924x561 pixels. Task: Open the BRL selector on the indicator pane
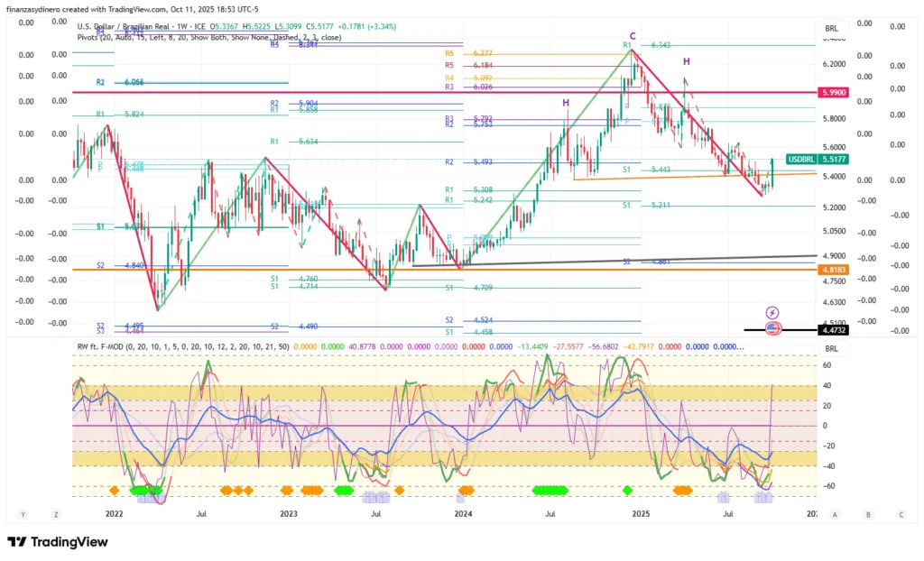pos(831,348)
